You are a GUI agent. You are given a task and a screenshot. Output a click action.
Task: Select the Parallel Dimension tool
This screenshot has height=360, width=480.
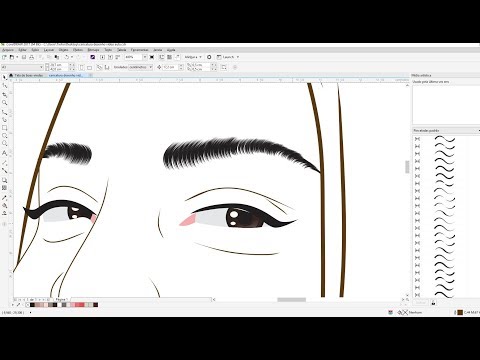point(5,162)
